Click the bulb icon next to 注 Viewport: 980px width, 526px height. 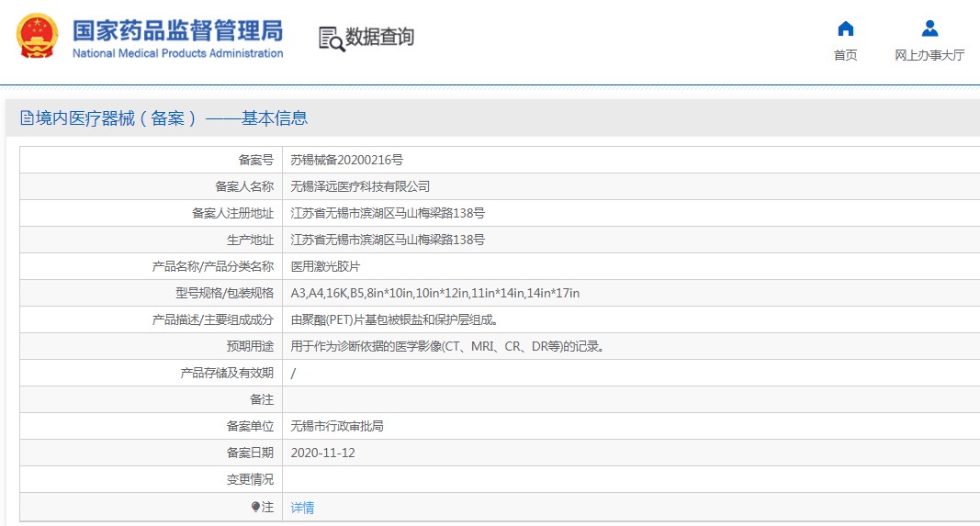coord(255,507)
